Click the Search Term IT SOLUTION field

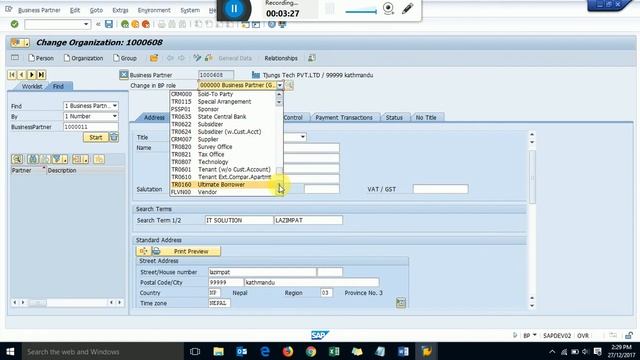[239, 220]
